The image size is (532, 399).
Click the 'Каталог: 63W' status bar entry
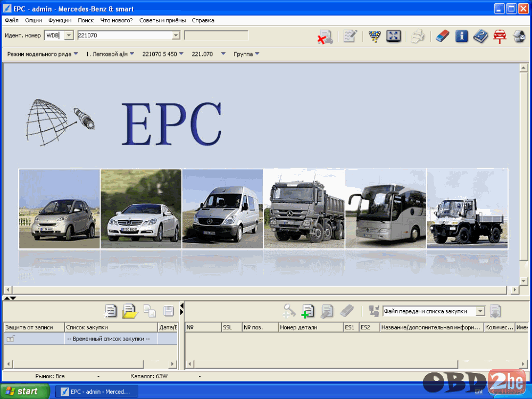[149, 376]
